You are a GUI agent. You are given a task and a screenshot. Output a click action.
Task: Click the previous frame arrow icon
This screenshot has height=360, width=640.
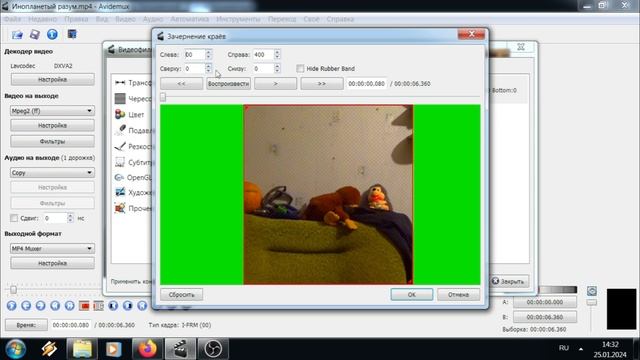pos(26,305)
